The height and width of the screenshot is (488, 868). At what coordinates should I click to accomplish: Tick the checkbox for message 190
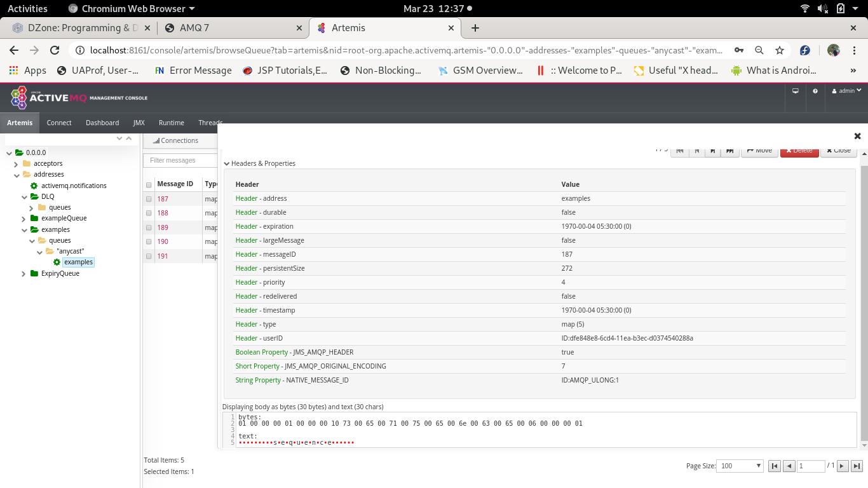(x=149, y=241)
